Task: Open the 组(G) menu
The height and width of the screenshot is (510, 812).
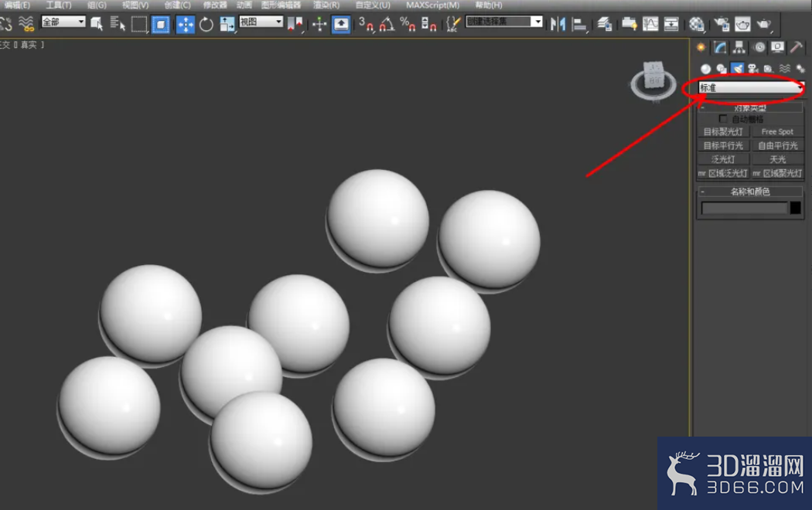Action: (97, 5)
